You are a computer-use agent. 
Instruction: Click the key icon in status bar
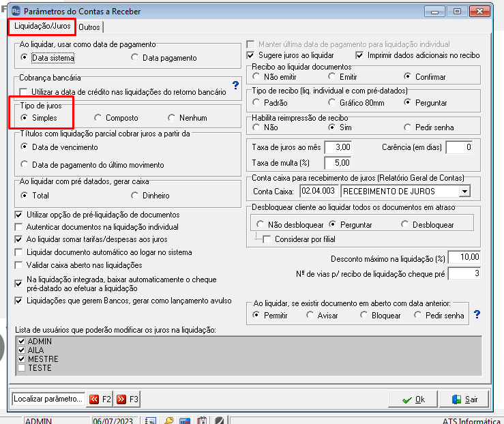pyautogui.click(x=168, y=421)
